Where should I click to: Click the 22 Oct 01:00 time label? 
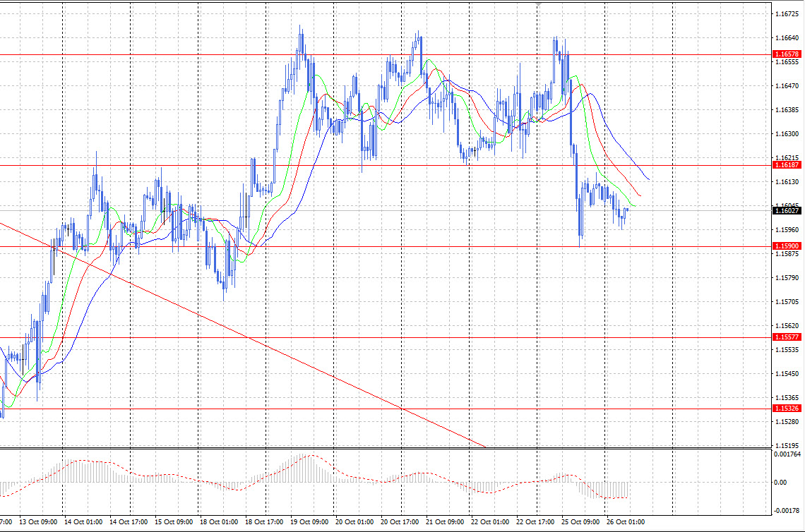click(x=490, y=521)
